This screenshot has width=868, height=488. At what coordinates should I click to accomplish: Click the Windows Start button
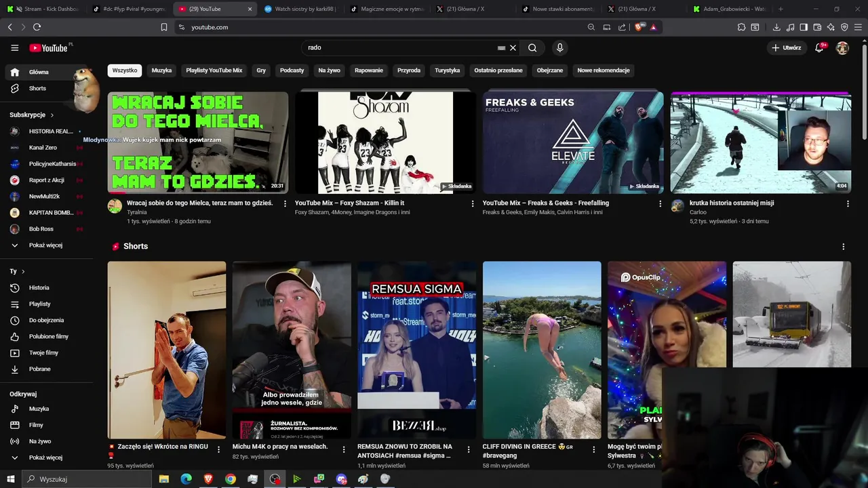[11, 479]
